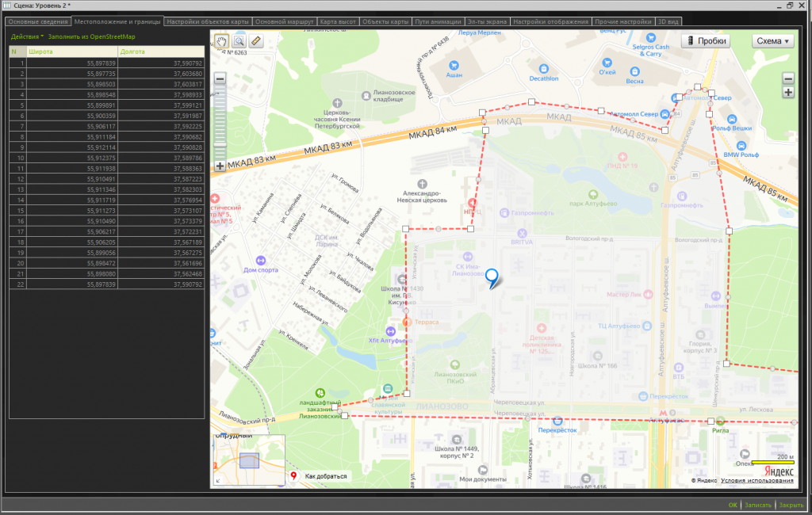Open the Основной маршрут tab
Image resolution: width=812 pixels, height=515 pixels.
point(285,21)
